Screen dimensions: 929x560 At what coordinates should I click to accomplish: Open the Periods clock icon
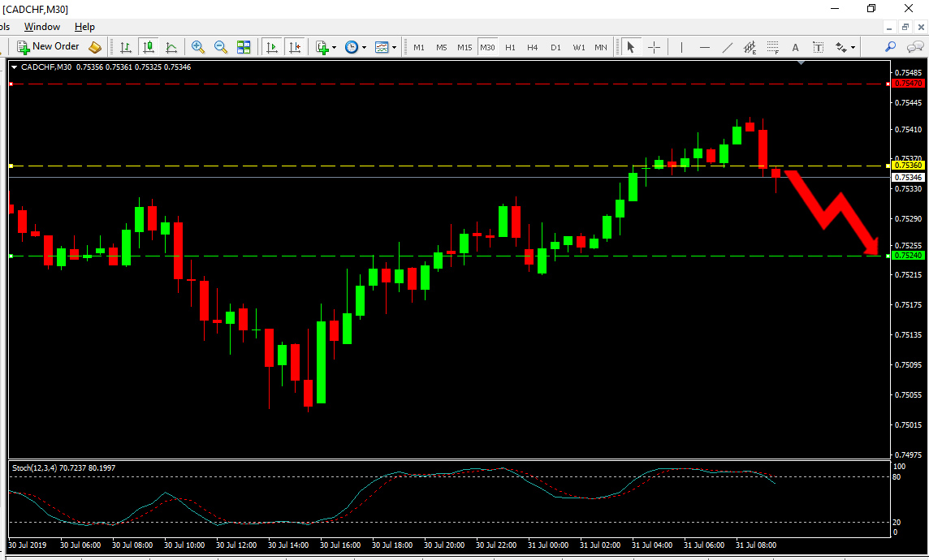tap(352, 47)
